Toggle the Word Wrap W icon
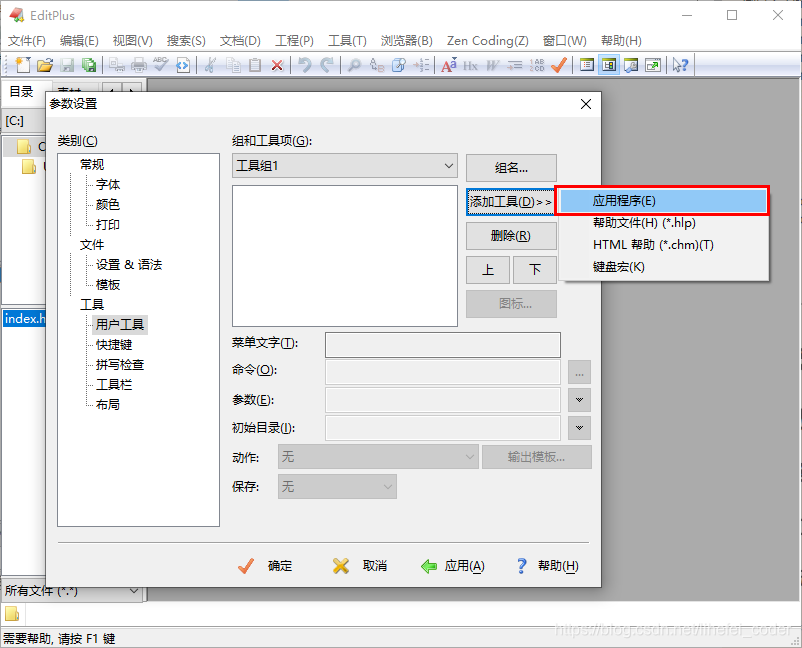 click(x=492, y=65)
